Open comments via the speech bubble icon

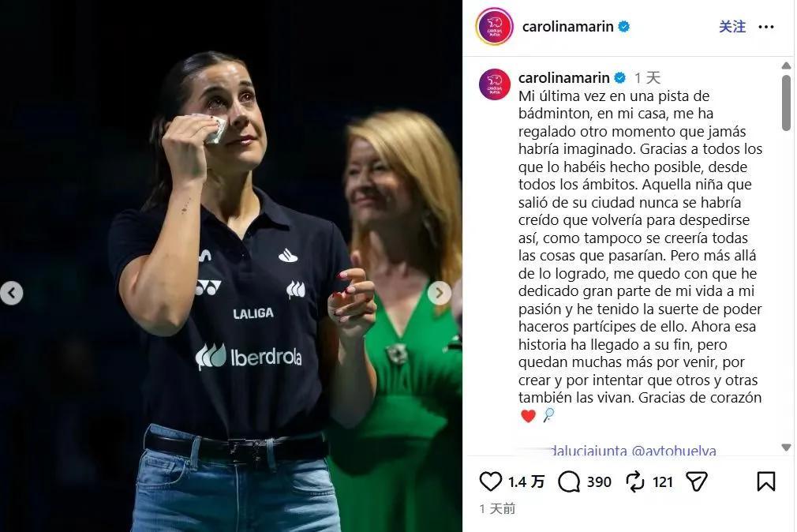click(569, 481)
